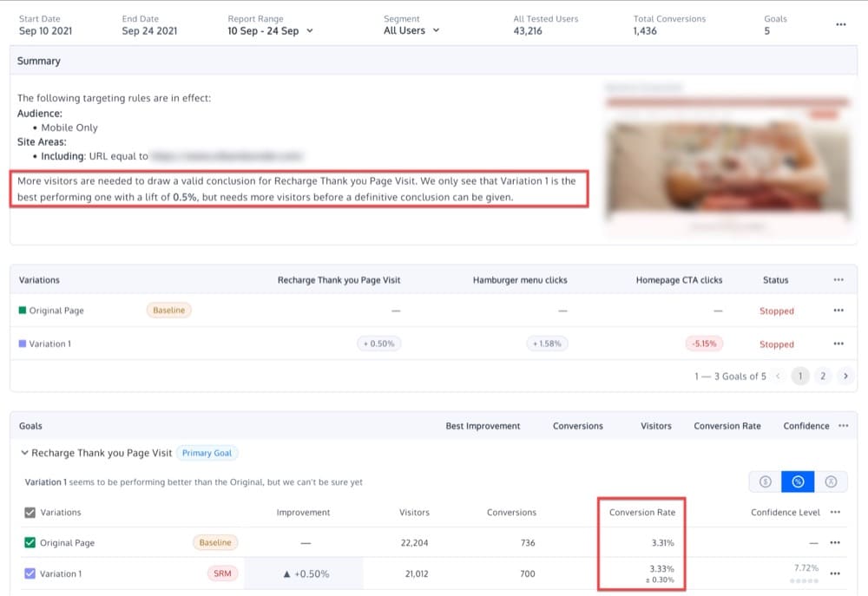Click the Summary section header

pos(39,61)
